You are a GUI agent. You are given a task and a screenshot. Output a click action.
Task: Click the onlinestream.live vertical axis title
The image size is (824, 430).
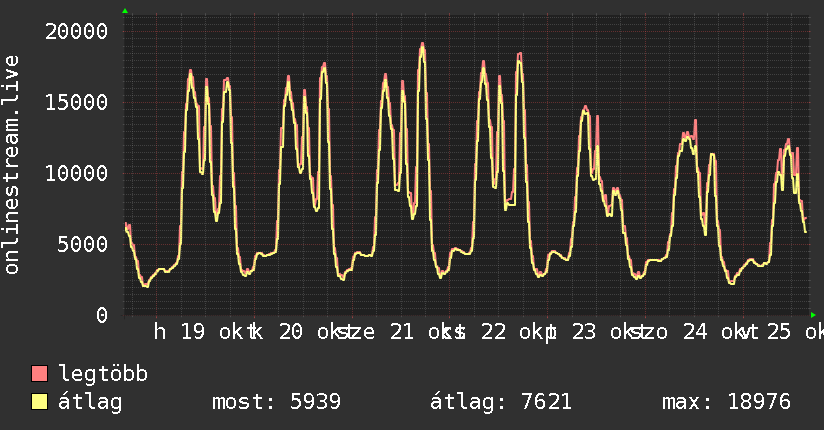pos(12,165)
